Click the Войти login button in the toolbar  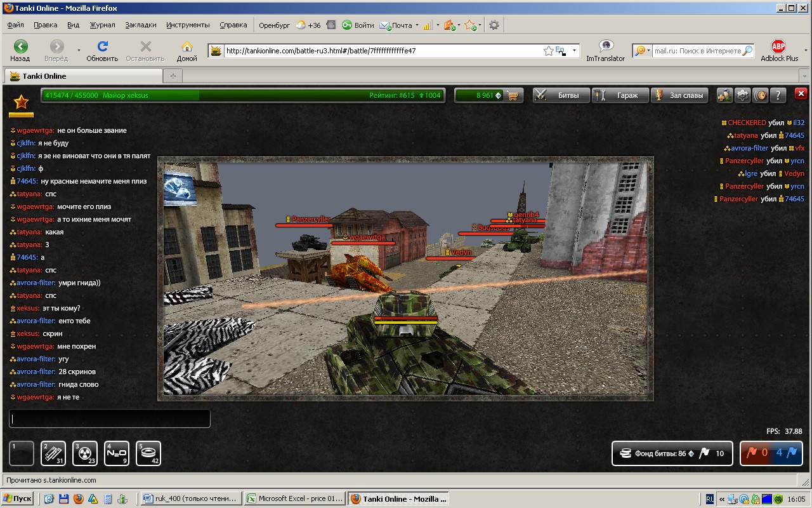point(358,25)
